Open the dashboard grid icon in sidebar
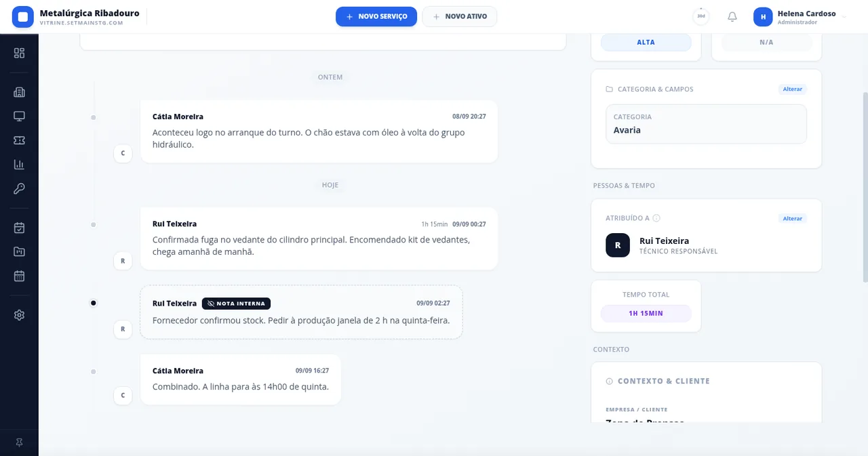The height and width of the screenshot is (456, 868). [19, 53]
